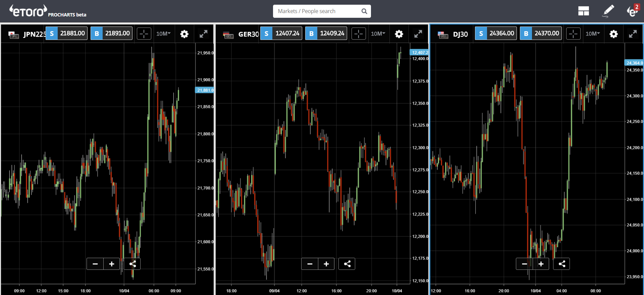644x295 pixels.
Task: Expand the JPN225 chart to fullscreen
Action: tap(204, 34)
